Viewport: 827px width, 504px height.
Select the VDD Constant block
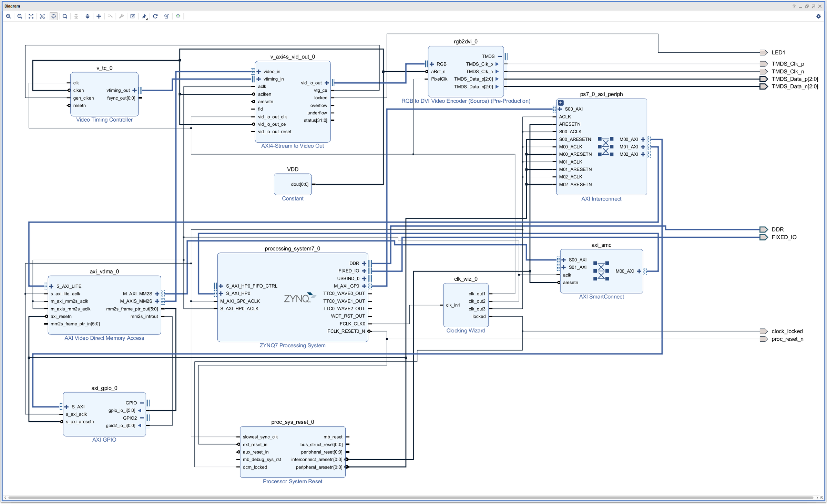pos(293,184)
